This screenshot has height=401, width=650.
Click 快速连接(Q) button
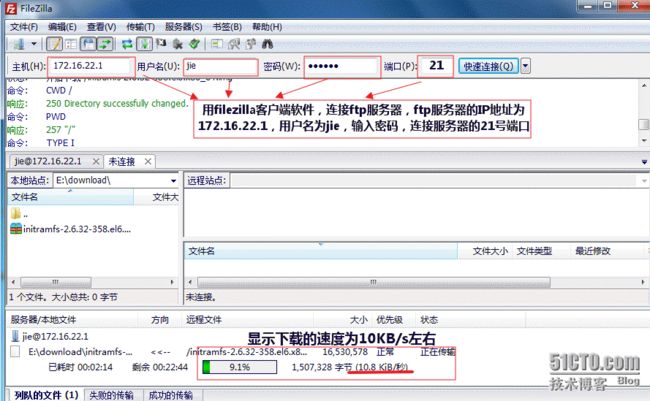488,66
